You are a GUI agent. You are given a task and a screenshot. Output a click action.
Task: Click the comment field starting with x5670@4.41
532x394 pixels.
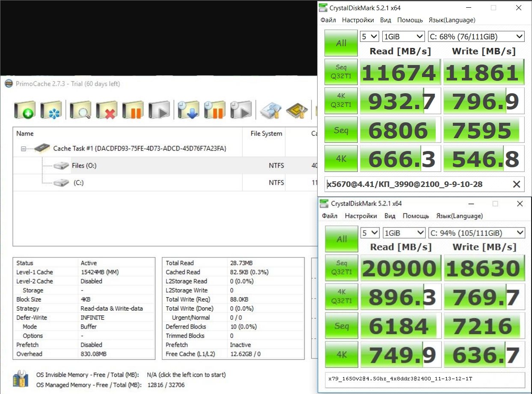point(425,184)
